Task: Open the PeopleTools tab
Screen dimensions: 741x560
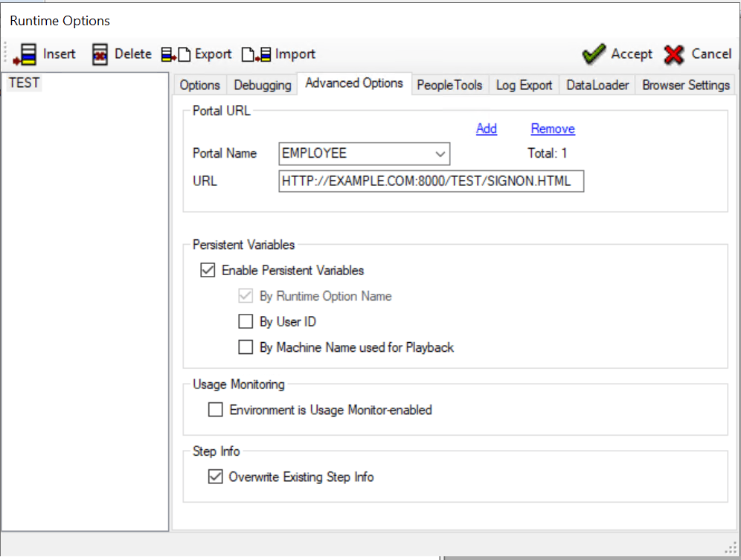Action: click(449, 84)
